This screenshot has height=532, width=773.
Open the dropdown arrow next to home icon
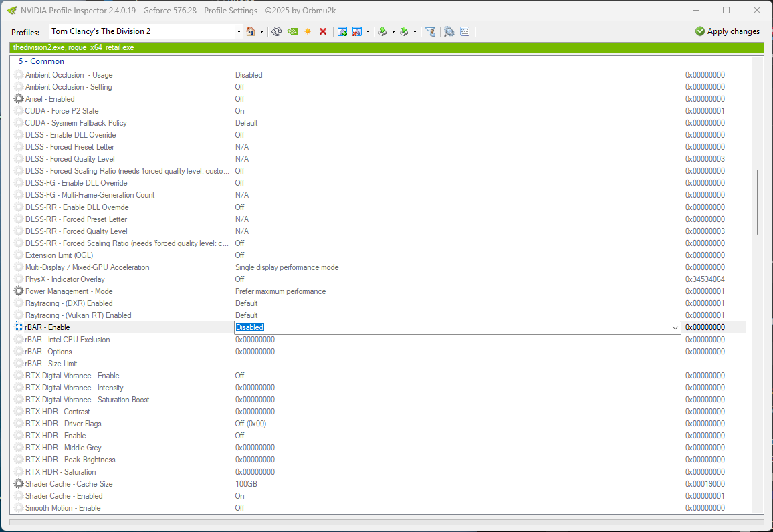tap(261, 31)
